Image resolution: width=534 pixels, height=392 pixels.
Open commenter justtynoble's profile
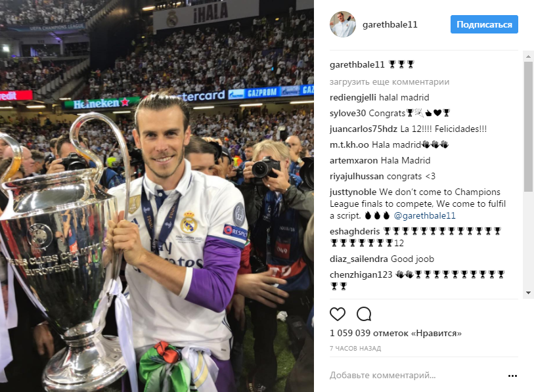(x=353, y=192)
